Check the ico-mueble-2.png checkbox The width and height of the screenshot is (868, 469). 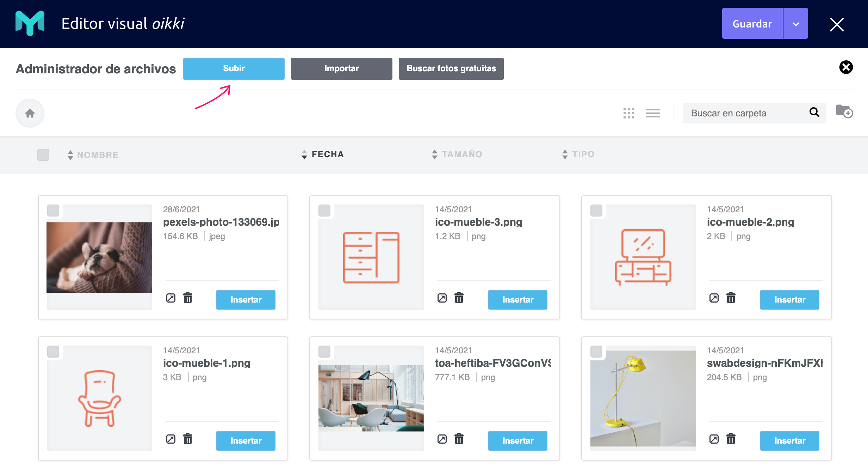coord(596,211)
